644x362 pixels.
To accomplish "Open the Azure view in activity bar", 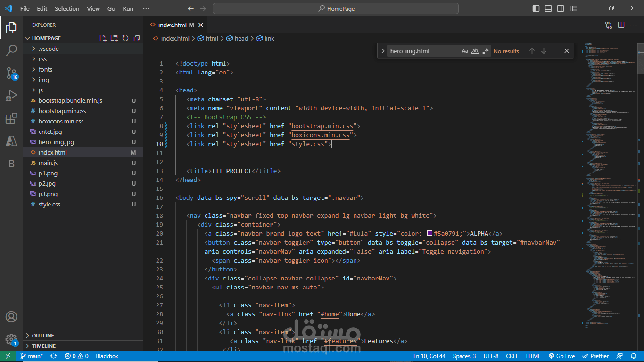I will (11, 141).
